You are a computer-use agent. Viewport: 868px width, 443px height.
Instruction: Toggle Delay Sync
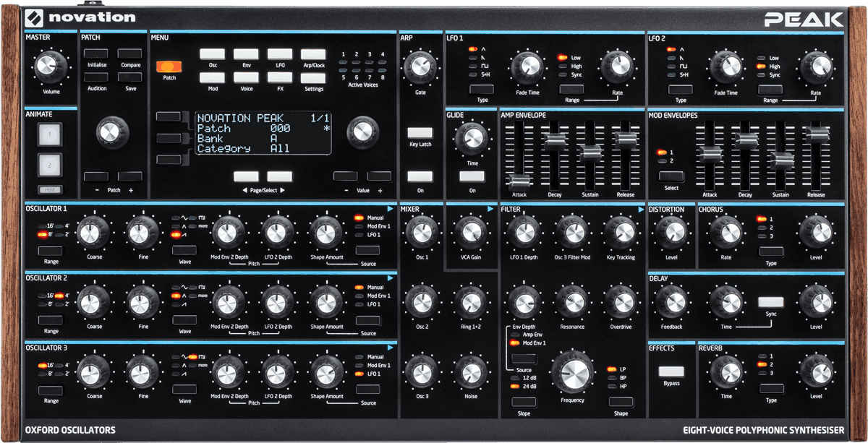pyautogui.click(x=770, y=301)
